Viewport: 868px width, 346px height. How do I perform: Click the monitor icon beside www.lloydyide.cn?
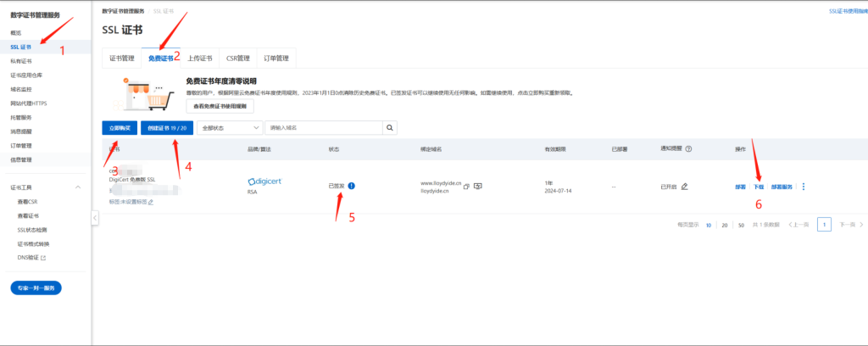[x=478, y=186]
